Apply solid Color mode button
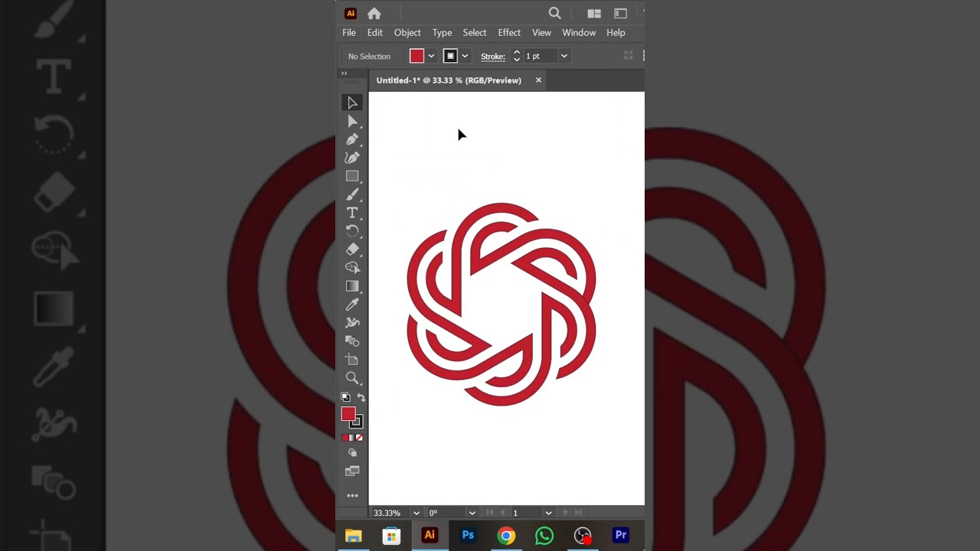The image size is (980, 551). [x=345, y=438]
